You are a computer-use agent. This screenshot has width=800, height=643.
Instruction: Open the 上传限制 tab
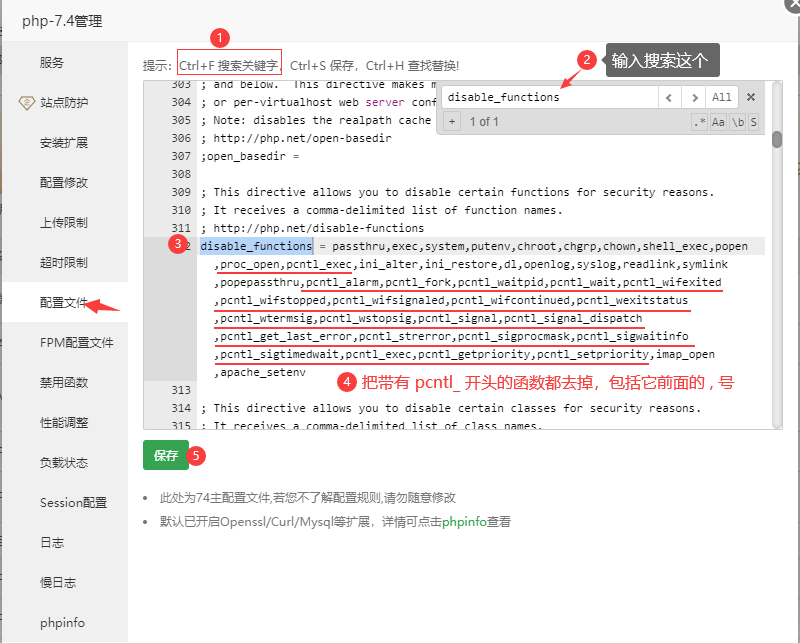tap(64, 222)
